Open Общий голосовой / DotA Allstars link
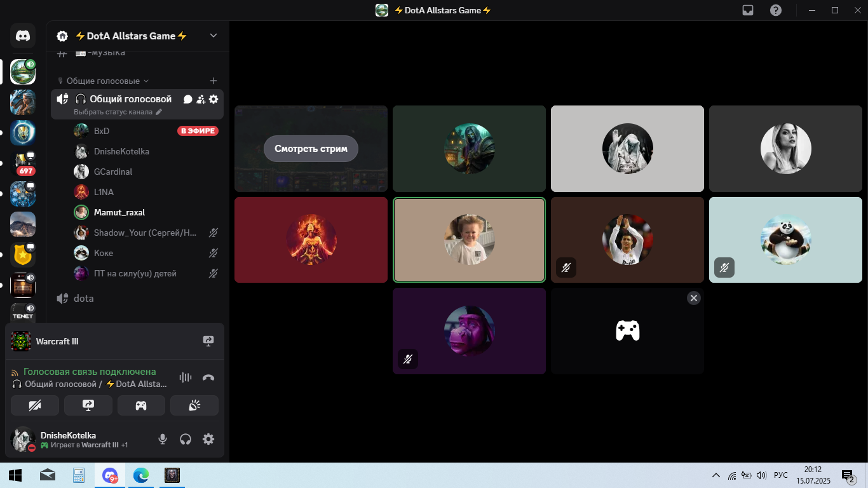868x488 pixels. coord(90,384)
